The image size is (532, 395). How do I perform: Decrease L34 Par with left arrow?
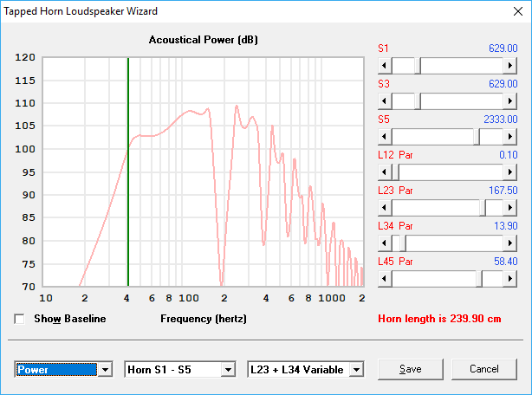click(385, 243)
